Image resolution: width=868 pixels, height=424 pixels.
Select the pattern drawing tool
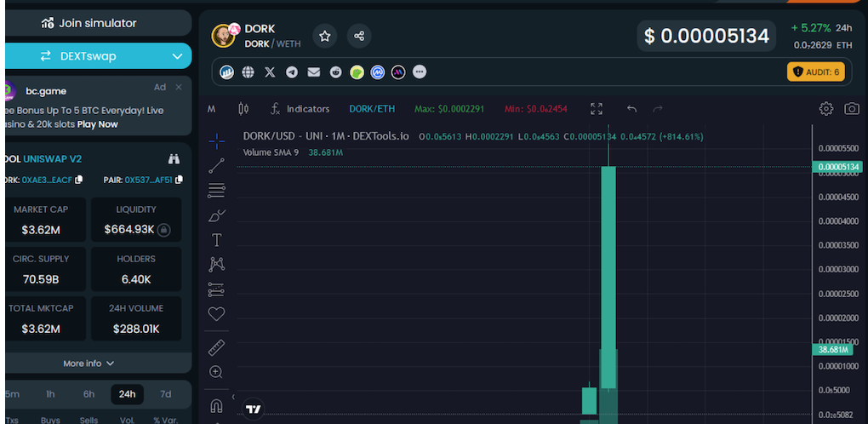coord(216,265)
